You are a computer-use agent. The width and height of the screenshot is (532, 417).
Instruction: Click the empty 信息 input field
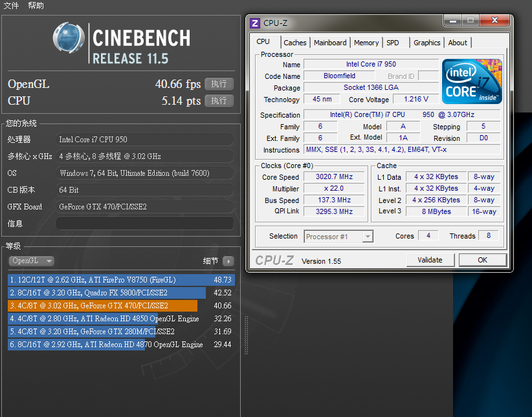[145, 224]
